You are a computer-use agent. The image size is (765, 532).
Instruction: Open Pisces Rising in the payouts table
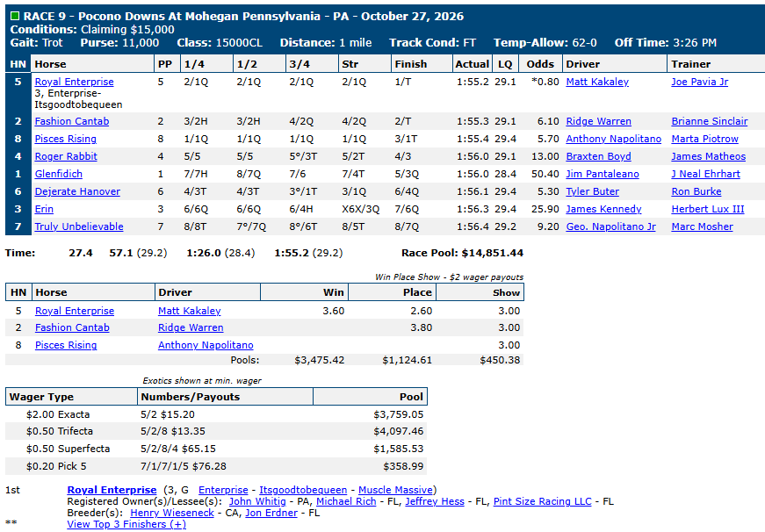click(x=66, y=345)
